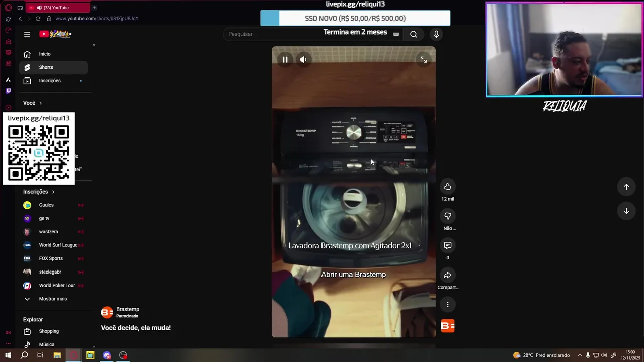Go back in browser history

pyautogui.click(x=20, y=19)
